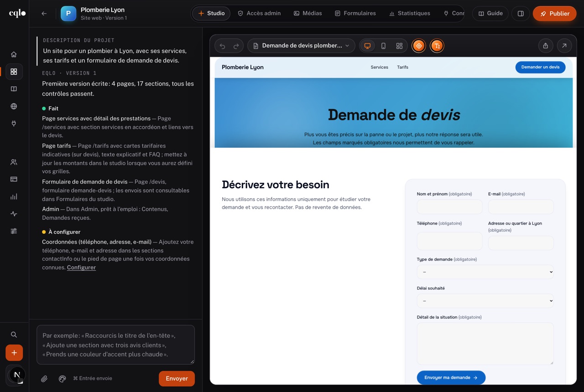This screenshot has height=392, width=584.
Task: Open the users icon in sidebar
Action: pyautogui.click(x=14, y=162)
